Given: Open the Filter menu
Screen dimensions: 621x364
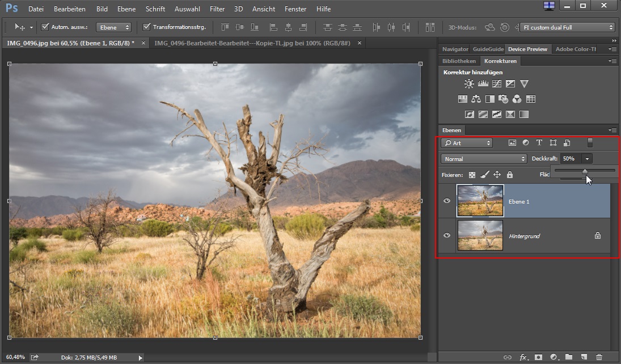Looking at the screenshot, I should click(x=217, y=9).
